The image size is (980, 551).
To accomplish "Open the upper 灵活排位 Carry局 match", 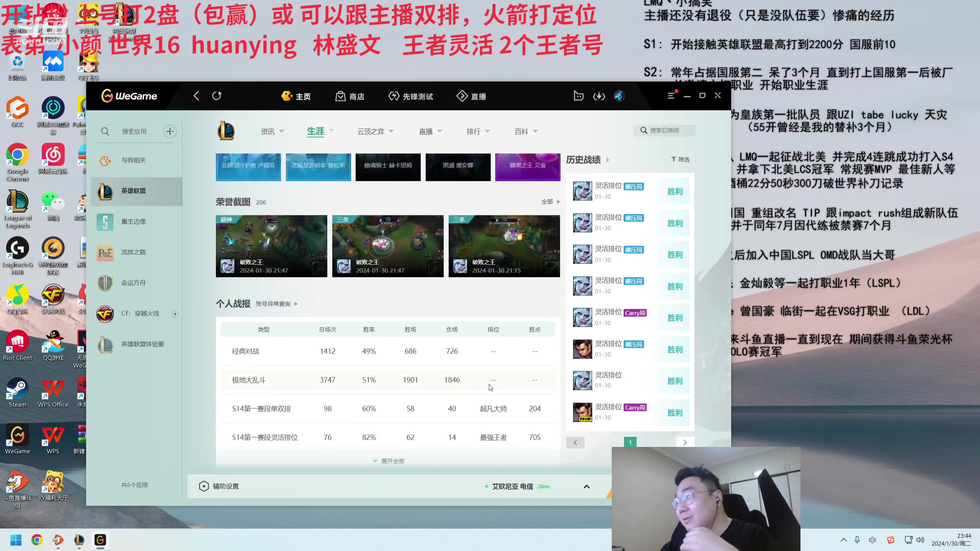I will point(630,318).
